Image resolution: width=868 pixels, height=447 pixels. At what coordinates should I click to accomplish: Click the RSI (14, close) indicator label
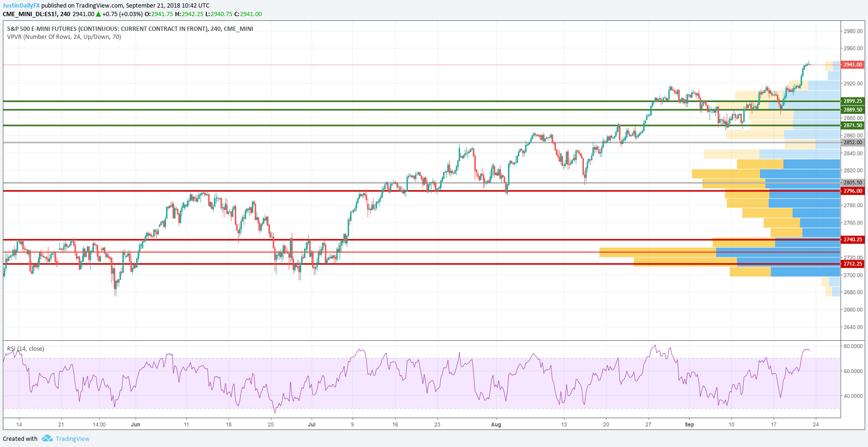[26, 349]
